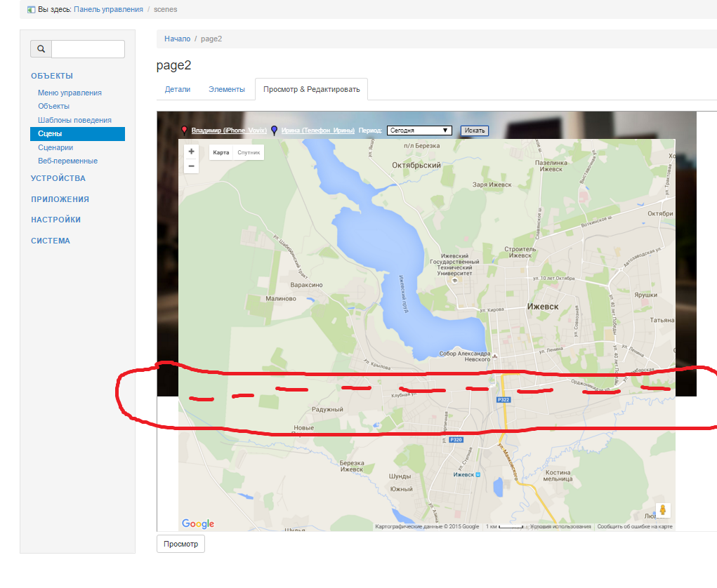Expand the НАСТРОЙКИ sidebar section
This screenshot has width=717, height=588.
55,220
